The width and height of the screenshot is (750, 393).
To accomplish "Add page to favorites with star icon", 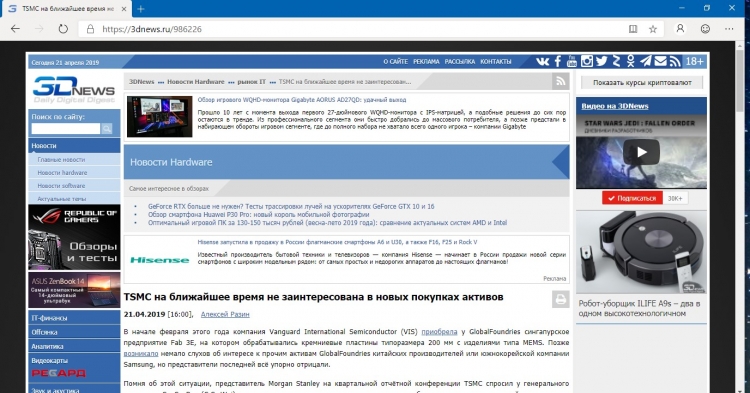I will point(653,29).
